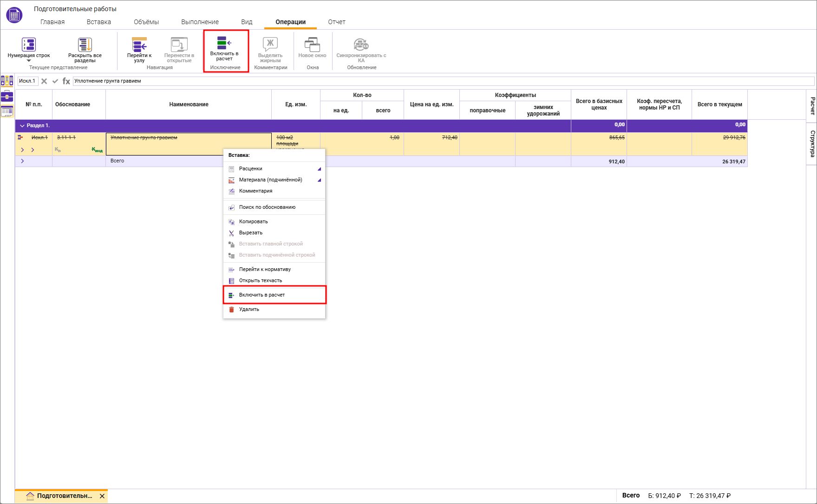Image resolution: width=817 pixels, height=504 pixels.
Task: Expand the Всего summary row
Action: tap(22, 161)
